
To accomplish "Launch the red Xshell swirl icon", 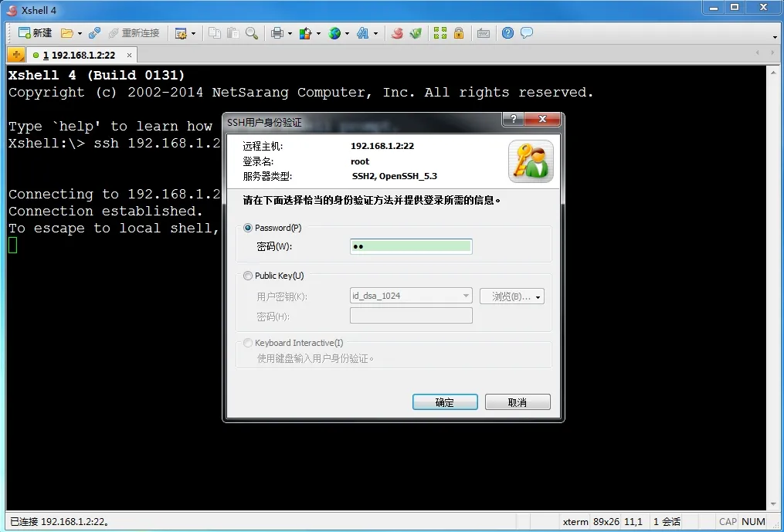I will [397, 33].
